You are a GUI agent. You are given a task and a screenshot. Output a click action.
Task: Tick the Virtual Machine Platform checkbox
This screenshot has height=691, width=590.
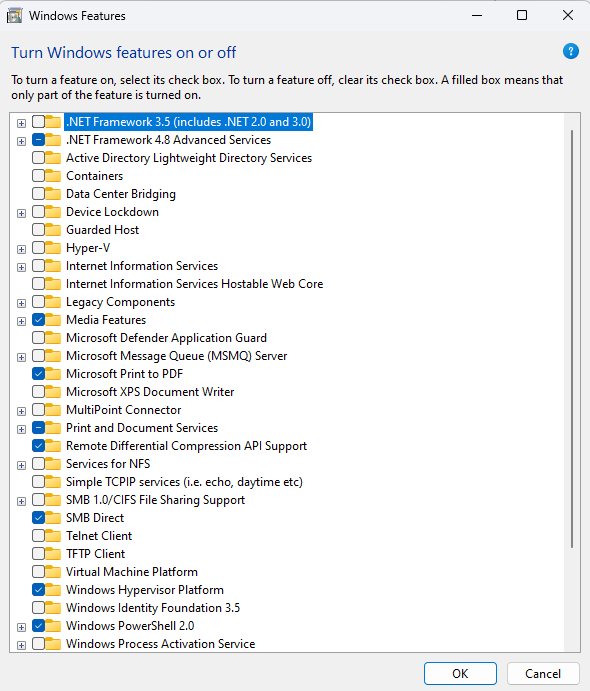(x=38, y=572)
